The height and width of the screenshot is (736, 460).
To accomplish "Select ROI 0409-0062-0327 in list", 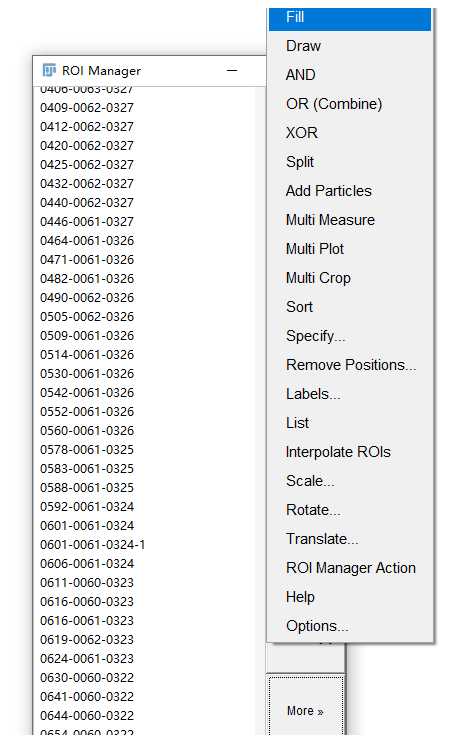I will coord(87,107).
